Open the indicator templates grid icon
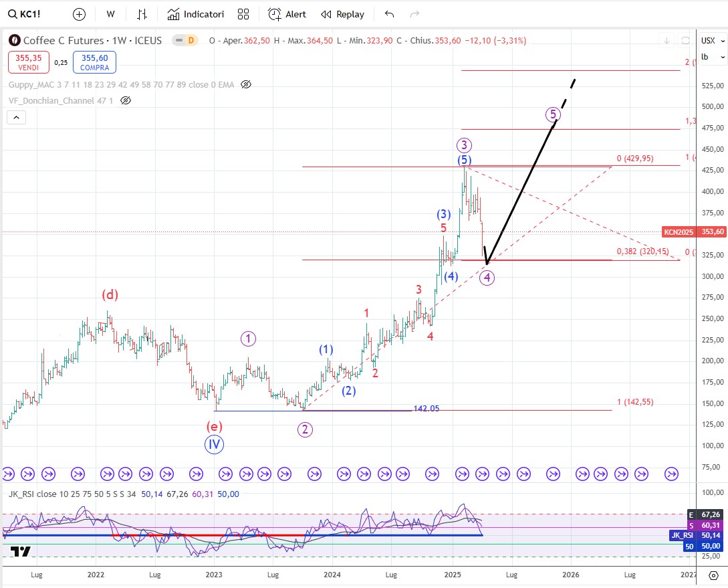The width and height of the screenshot is (728, 588). coord(243,14)
